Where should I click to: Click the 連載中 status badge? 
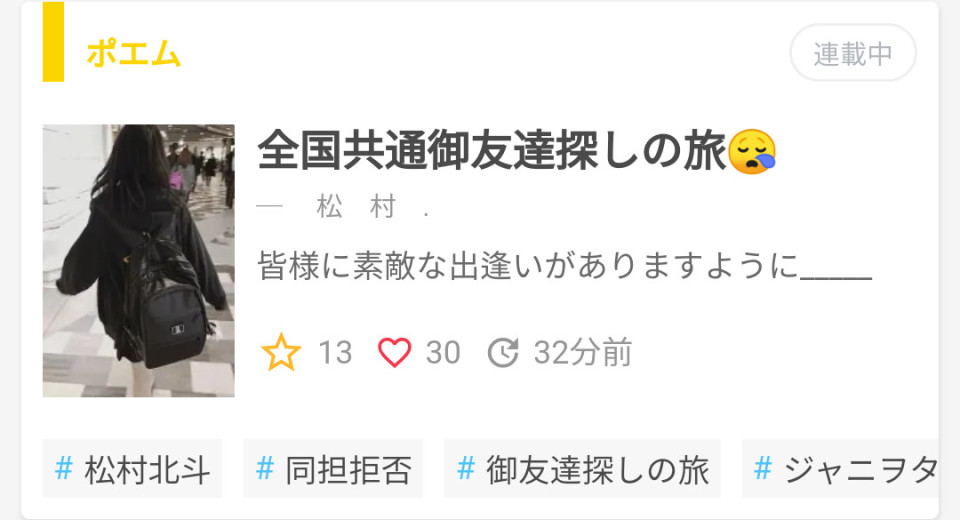(x=853, y=53)
